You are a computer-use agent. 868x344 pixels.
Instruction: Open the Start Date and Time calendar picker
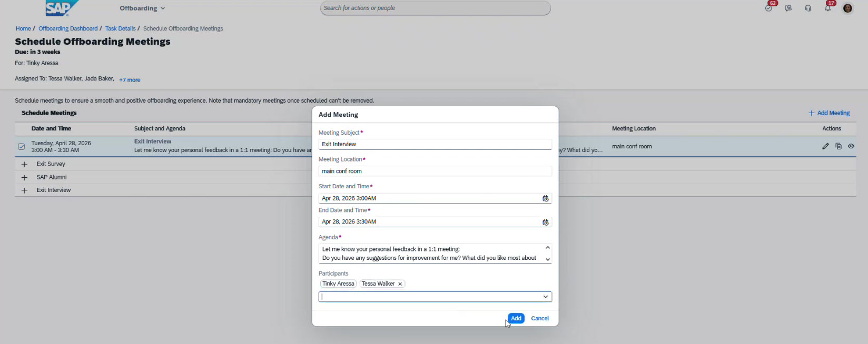coord(545,198)
